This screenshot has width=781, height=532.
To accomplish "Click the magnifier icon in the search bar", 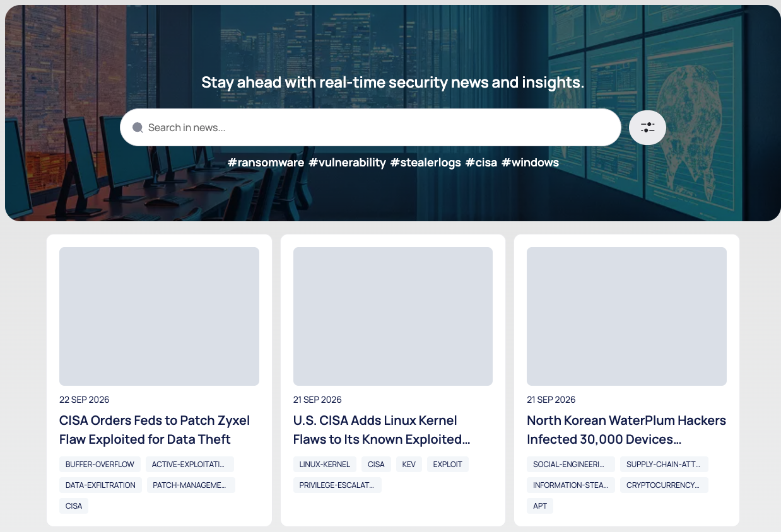I will coord(138,128).
